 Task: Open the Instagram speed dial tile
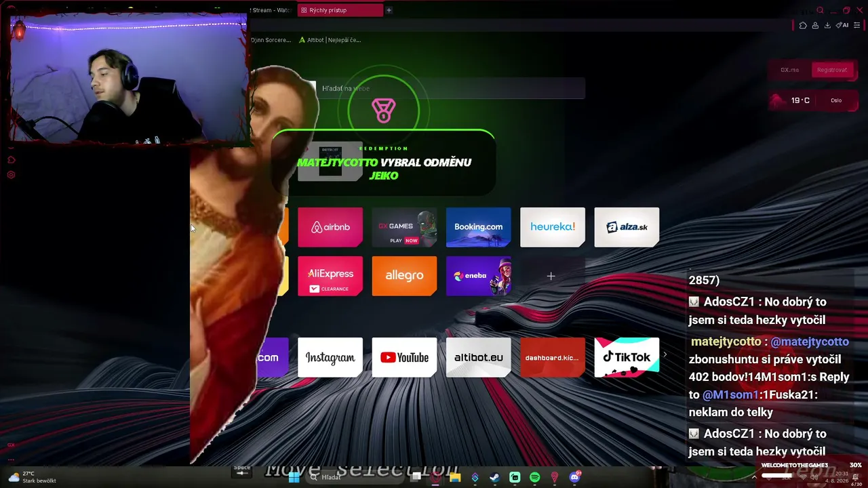tap(330, 357)
